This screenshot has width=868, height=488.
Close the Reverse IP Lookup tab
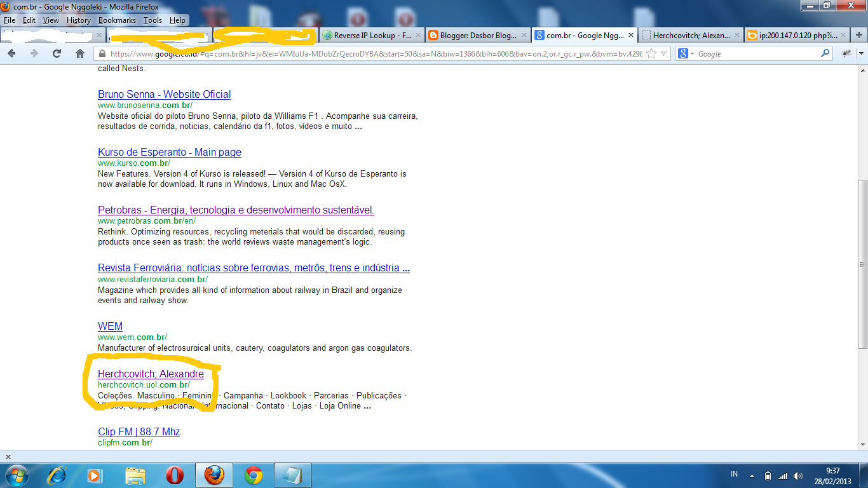tap(417, 36)
